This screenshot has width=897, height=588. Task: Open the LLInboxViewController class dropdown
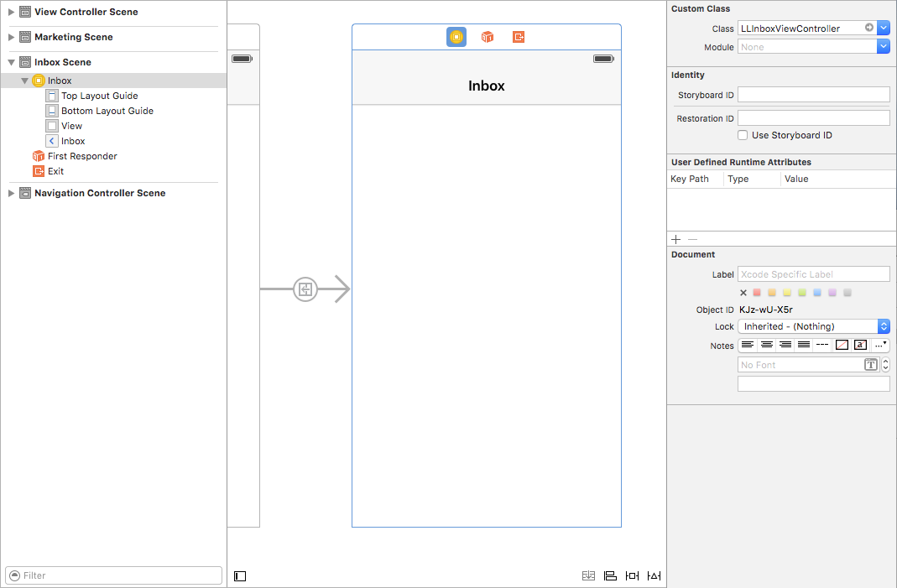click(882, 27)
